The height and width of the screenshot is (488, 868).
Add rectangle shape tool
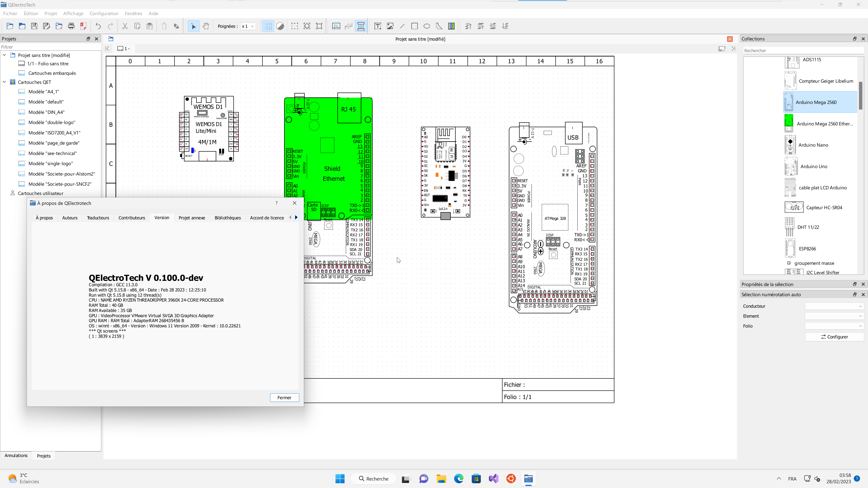415,26
